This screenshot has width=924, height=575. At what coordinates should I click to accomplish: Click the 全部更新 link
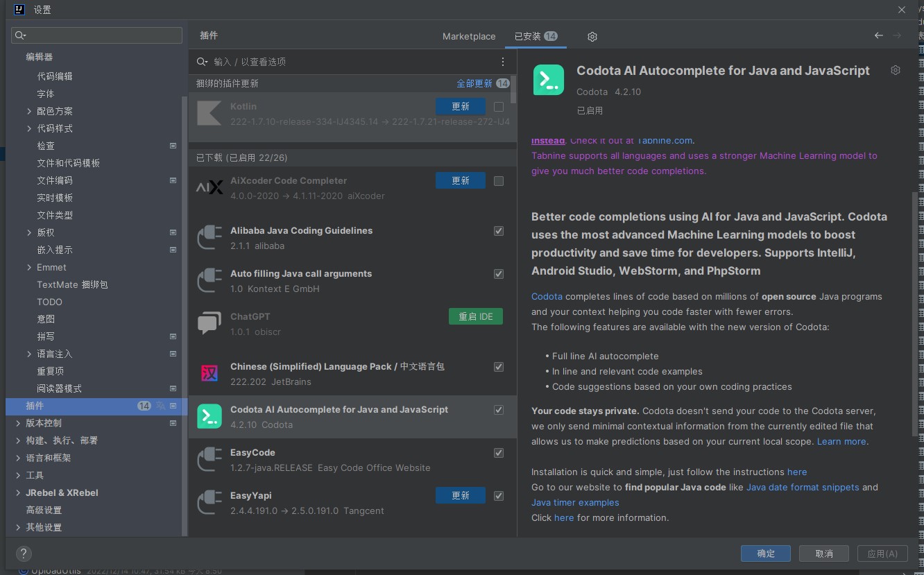[474, 83]
